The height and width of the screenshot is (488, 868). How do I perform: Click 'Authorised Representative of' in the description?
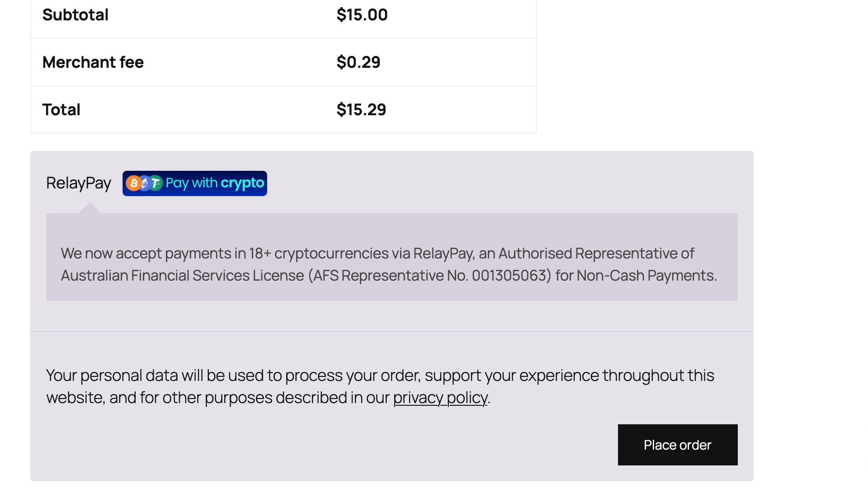596,253
